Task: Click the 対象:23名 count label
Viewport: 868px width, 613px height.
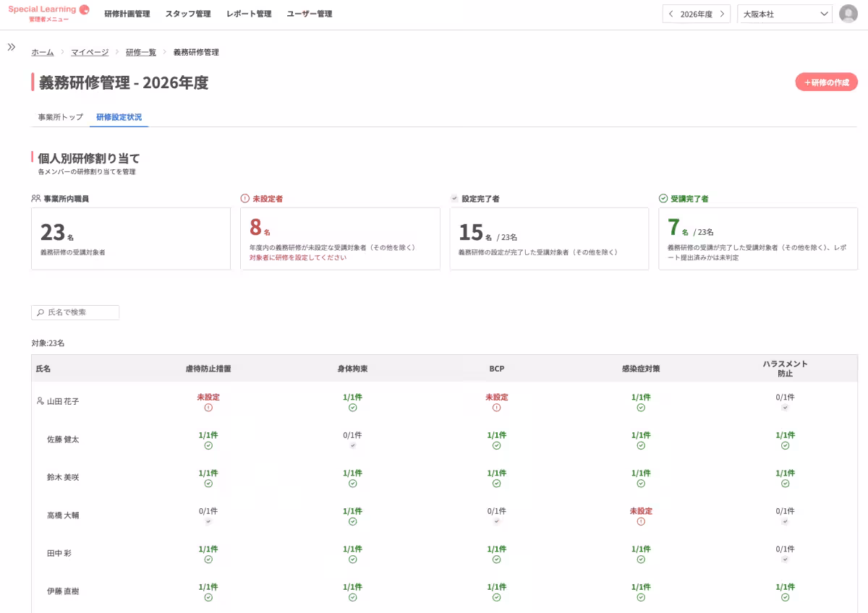Action: [x=48, y=343]
